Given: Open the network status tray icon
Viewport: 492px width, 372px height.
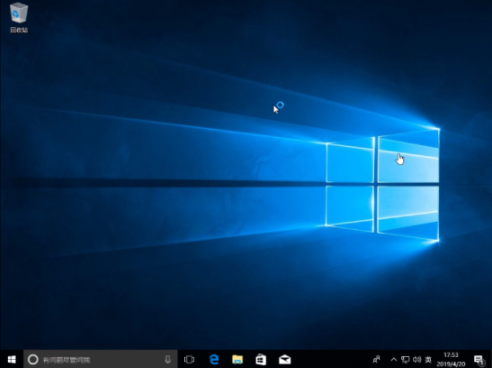Looking at the screenshot, I should [x=405, y=360].
